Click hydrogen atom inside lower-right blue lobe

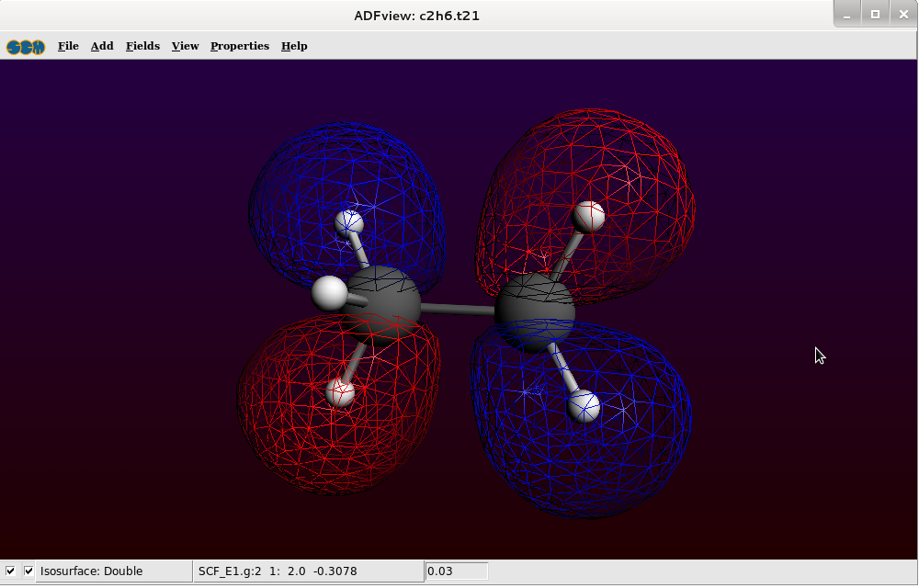584,405
